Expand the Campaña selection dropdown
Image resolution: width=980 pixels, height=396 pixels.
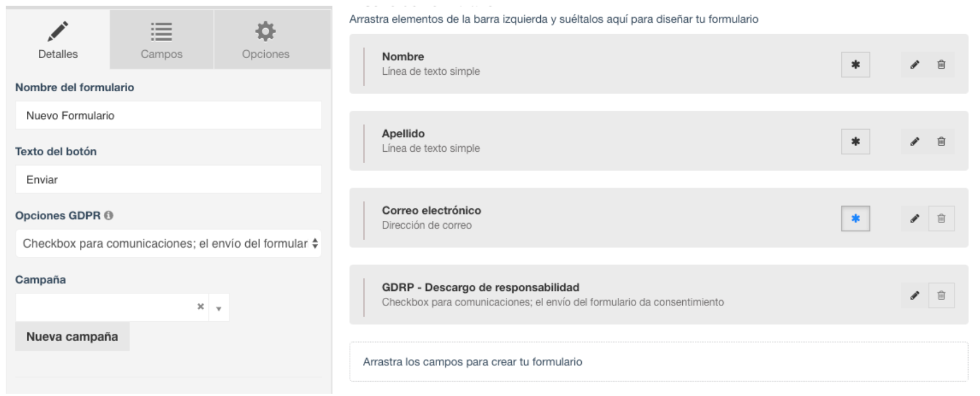[x=218, y=307]
